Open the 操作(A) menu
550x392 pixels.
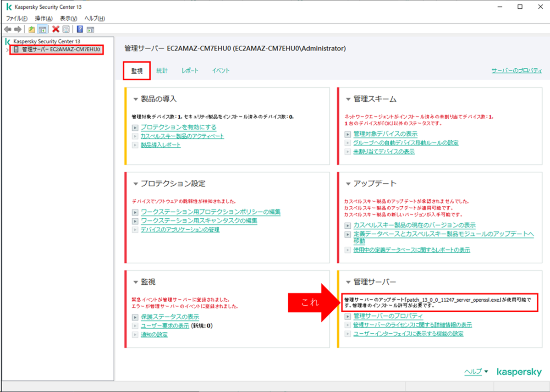(x=44, y=18)
